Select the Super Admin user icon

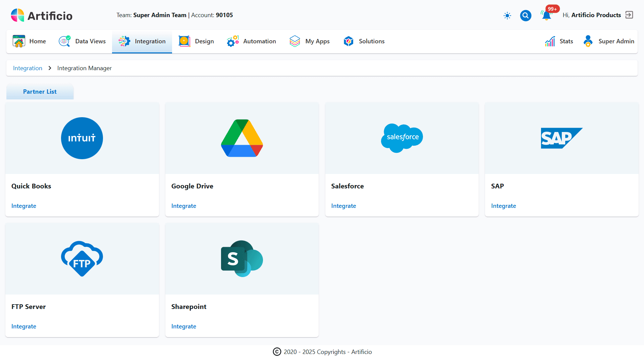click(x=588, y=41)
